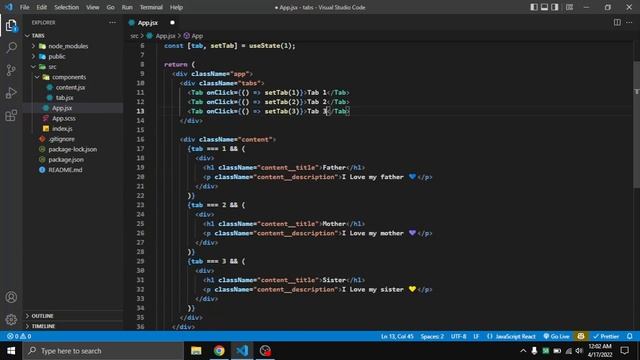Open the Explorer view in activity bar
Image resolution: width=640 pixels, height=360 pixels.
tap(11, 26)
